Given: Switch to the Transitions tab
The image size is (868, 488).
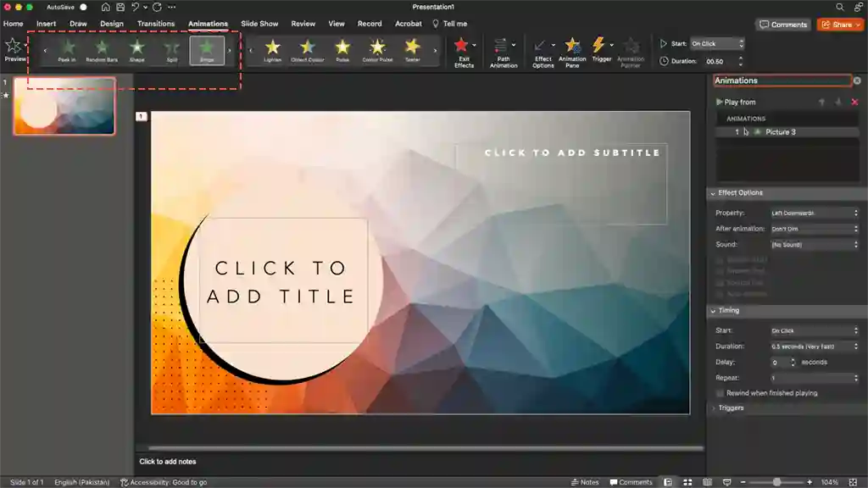Looking at the screenshot, I should 155,24.
